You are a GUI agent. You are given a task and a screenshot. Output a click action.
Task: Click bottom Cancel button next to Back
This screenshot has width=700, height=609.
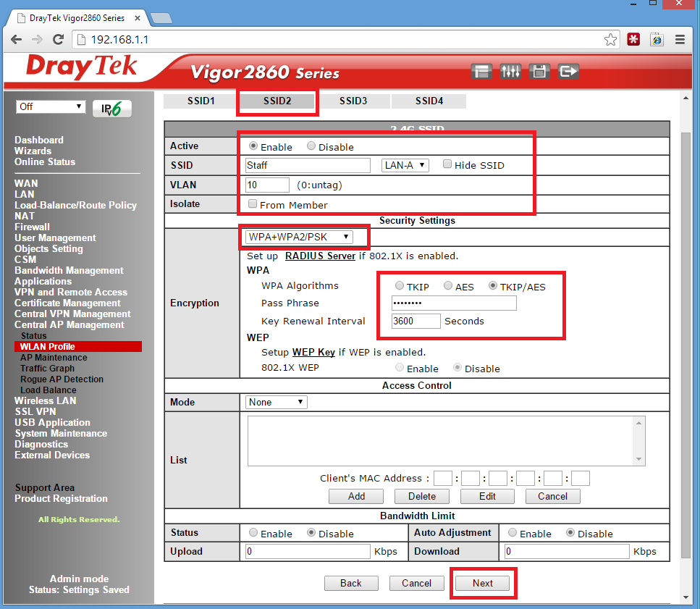[416, 583]
